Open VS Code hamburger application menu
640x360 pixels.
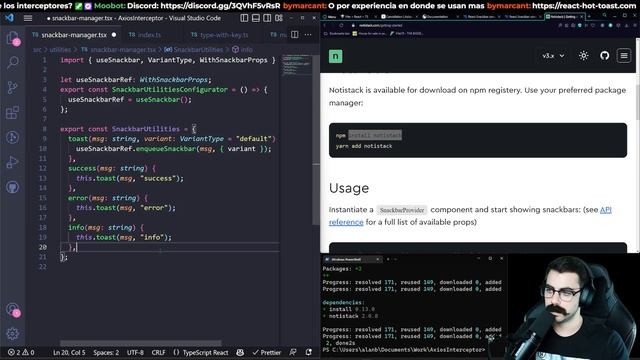28,18
